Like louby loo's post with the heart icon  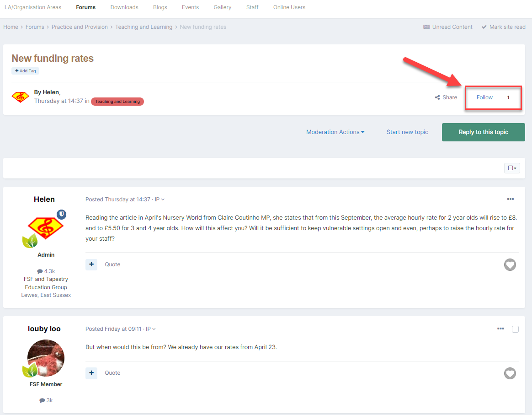pyautogui.click(x=510, y=373)
